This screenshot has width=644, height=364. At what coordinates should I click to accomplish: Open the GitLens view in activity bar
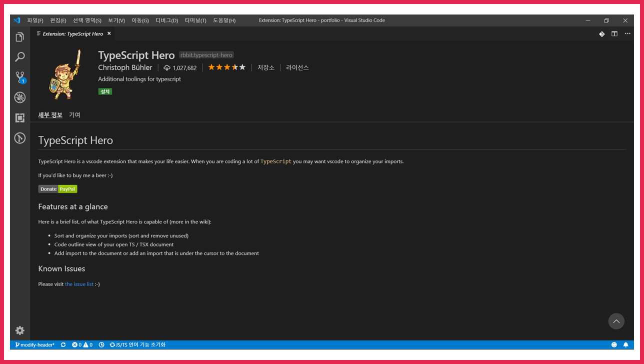[19, 138]
